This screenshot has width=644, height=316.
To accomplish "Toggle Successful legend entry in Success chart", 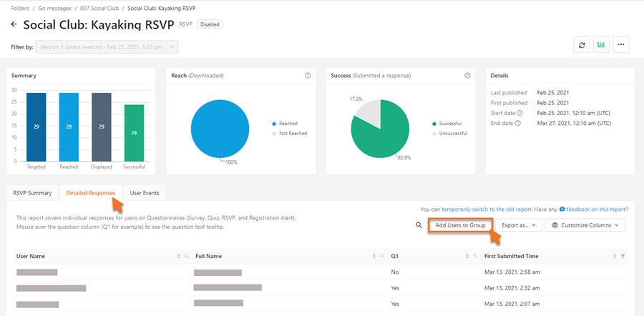I will [x=447, y=124].
